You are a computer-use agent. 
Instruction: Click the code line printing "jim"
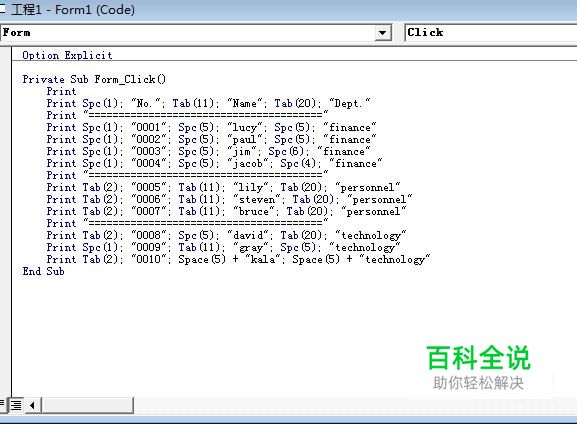pyautogui.click(x=208, y=151)
